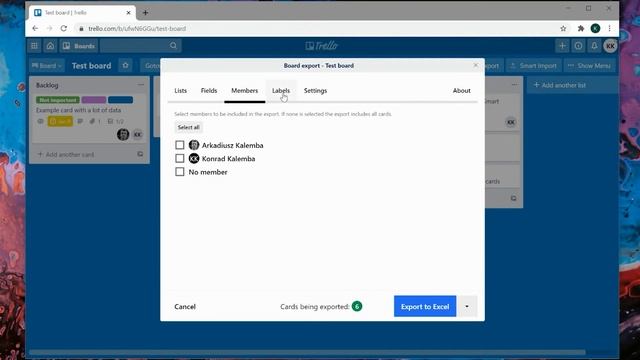Close the Board export dialog

476,65
